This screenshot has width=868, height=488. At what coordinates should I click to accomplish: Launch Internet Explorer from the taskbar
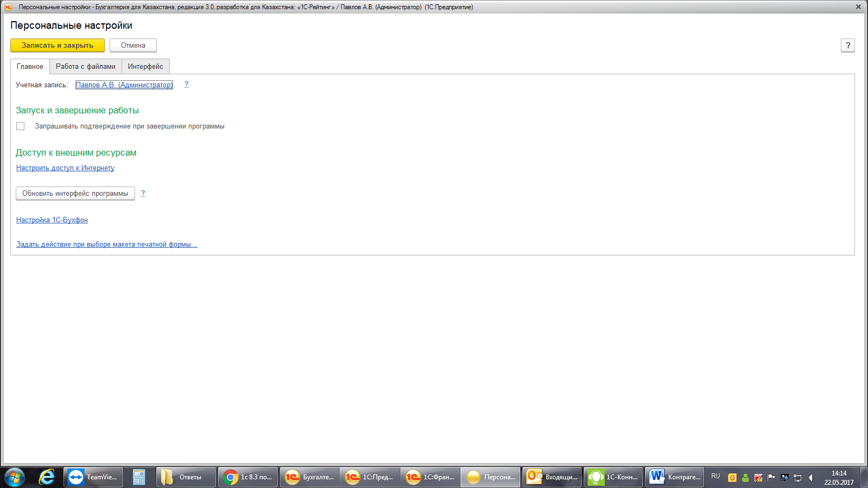[47, 477]
